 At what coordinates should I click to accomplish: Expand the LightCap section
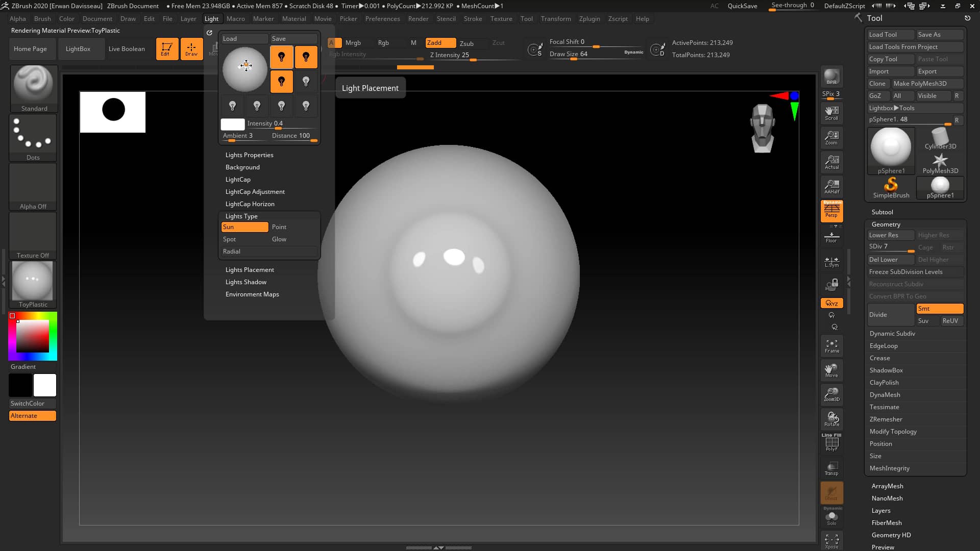tap(238, 179)
